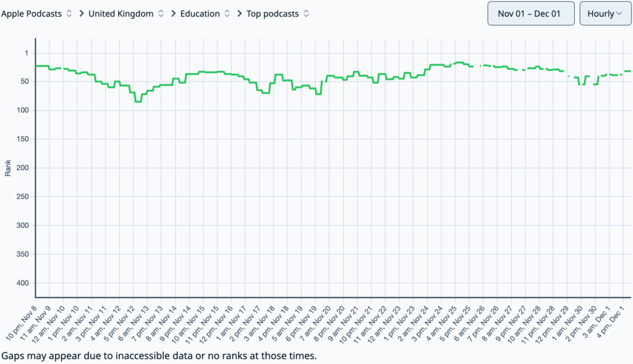This screenshot has width=633, height=364.
Task: Click the x-axis label 4 am, Nov 12
Action: (105, 324)
